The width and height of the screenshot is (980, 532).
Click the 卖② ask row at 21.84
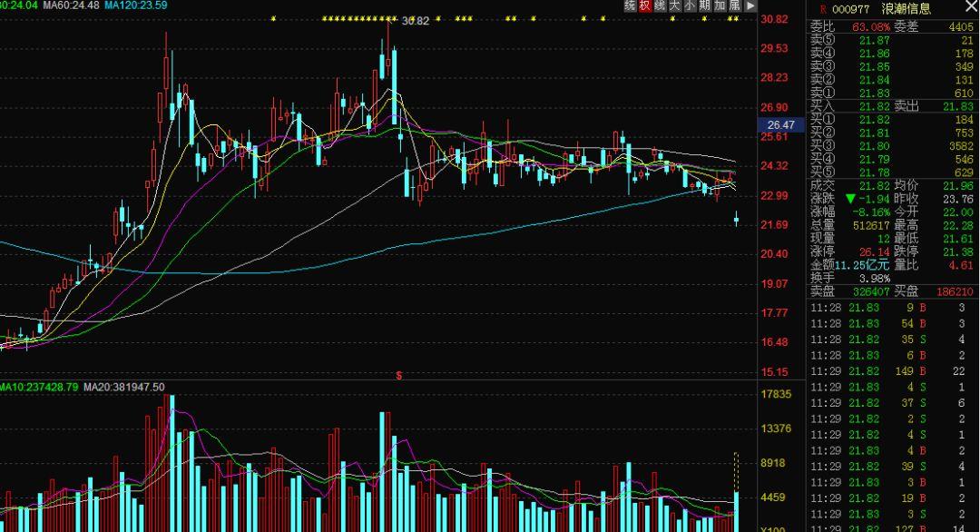click(892, 79)
